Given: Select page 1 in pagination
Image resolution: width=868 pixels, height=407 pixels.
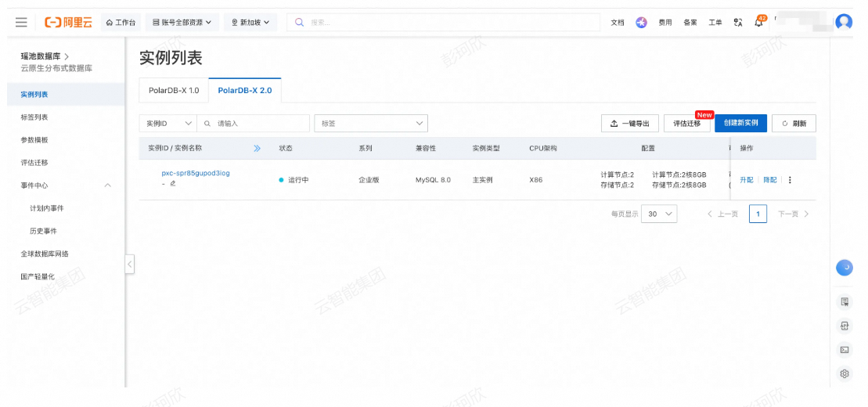Looking at the screenshot, I should [758, 214].
